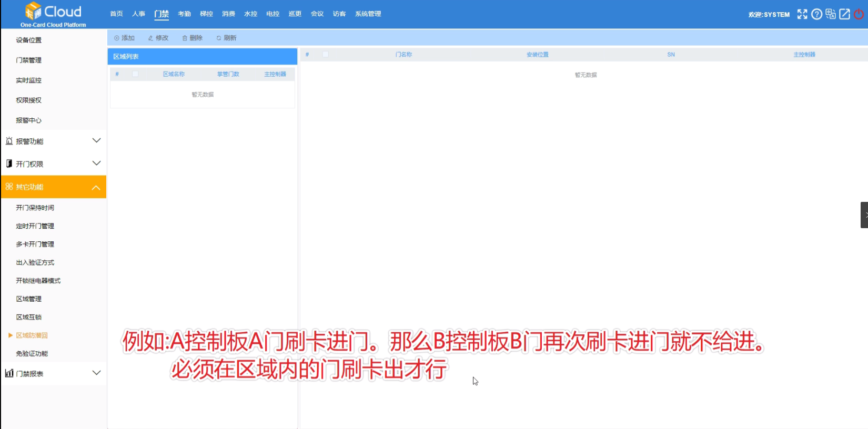Click the 添加 (add) toolbar button
Image resolution: width=868 pixels, height=429 pixels.
[x=125, y=38]
